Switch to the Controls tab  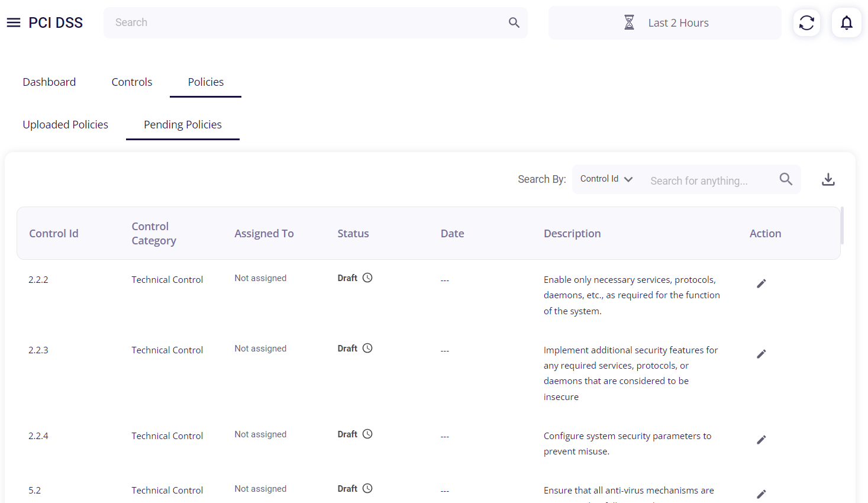coord(132,82)
